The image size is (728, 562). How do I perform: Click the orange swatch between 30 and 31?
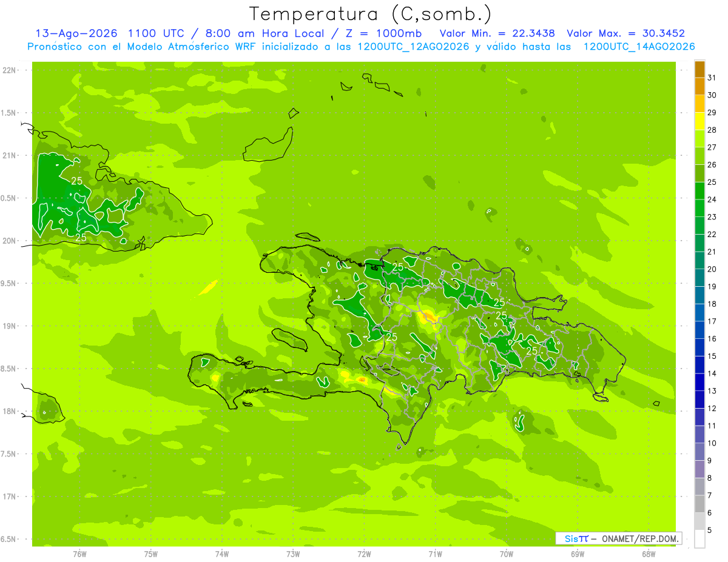[x=700, y=86]
